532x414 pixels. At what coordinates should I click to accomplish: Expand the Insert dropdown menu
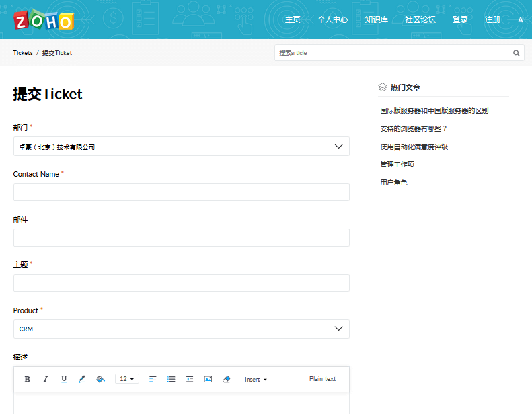click(x=256, y=380)
